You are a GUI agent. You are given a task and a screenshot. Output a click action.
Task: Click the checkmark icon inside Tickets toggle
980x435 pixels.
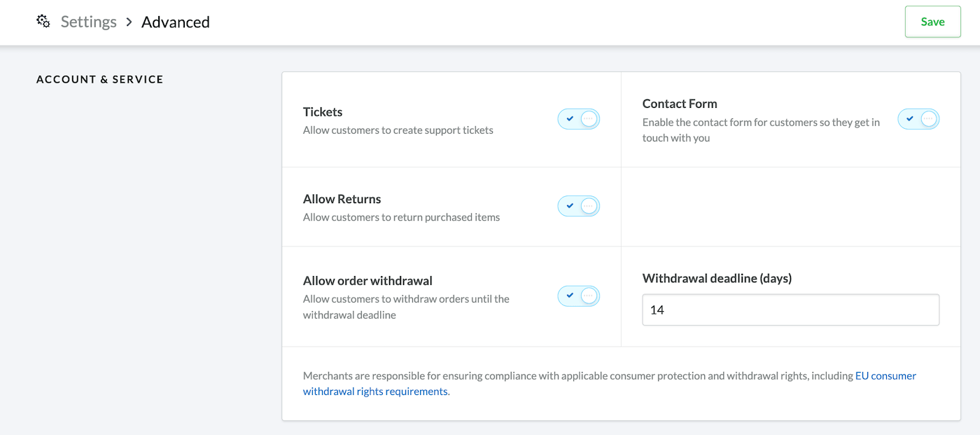tap(570, 119)
